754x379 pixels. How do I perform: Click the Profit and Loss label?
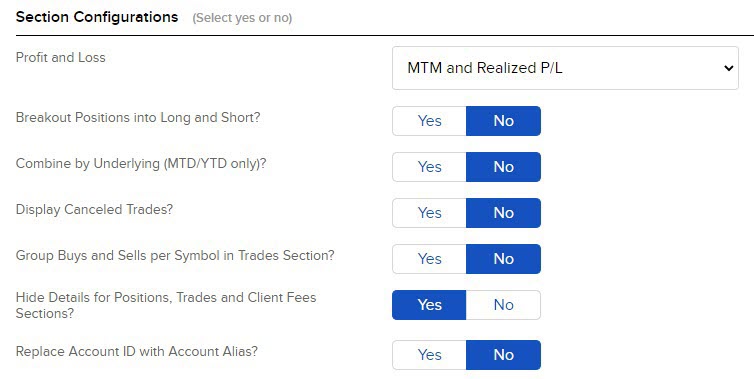click(61, 57)
